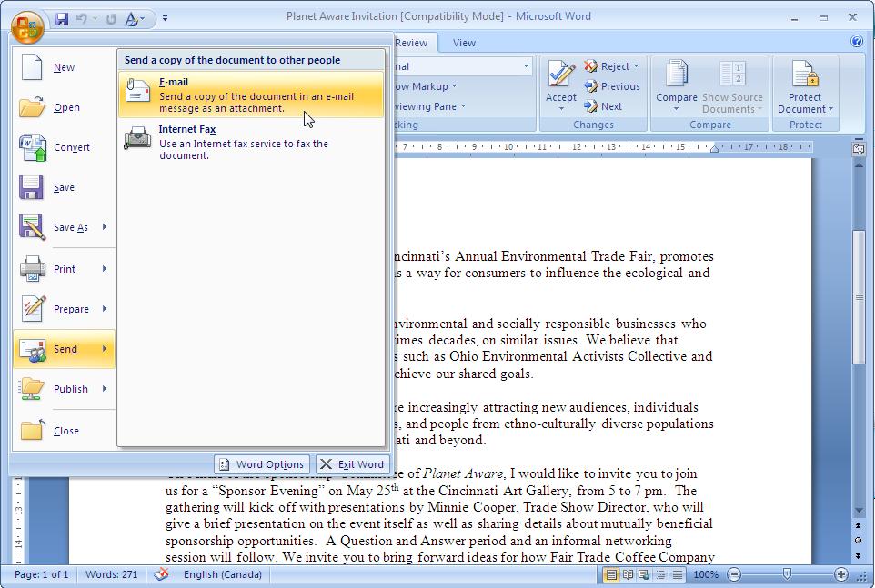Click the Select Browse Object button
The width and height of the screenshot is (875, 588).
[x=859, y=541]
